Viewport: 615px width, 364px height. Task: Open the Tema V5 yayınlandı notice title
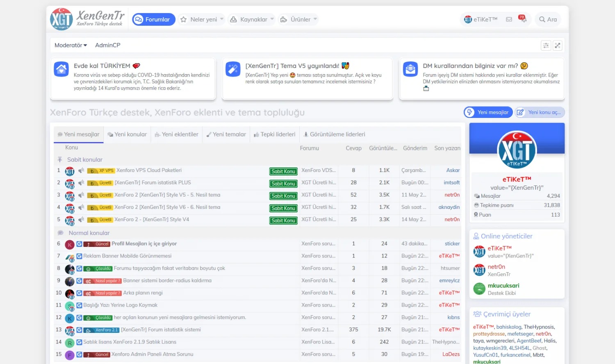tap(292, 66)
